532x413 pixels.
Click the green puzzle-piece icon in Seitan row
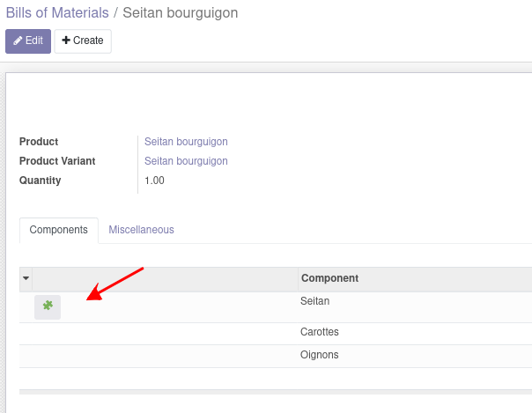48,306
